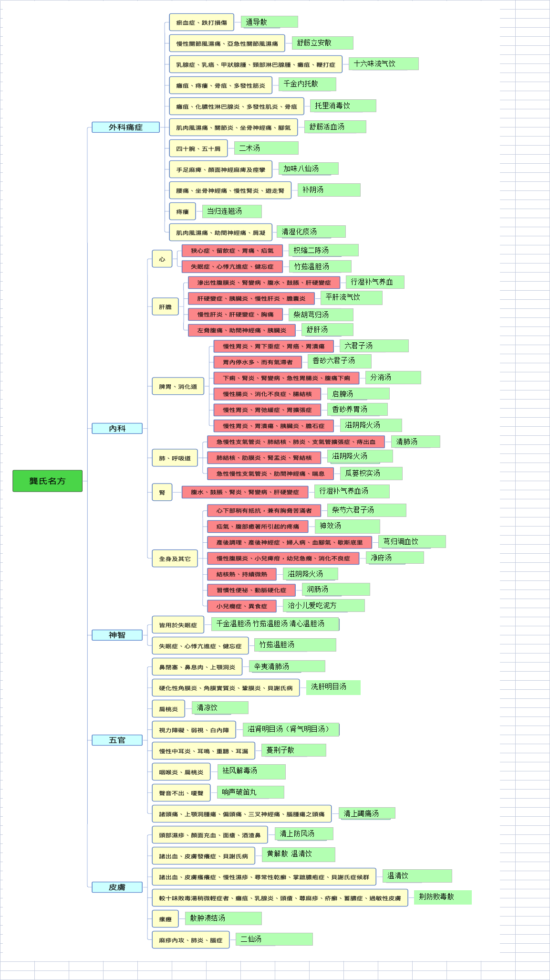Click the 舒筋活血汤 node
Viewport: 550px width, 980px height.
click(x=335, y=126)
